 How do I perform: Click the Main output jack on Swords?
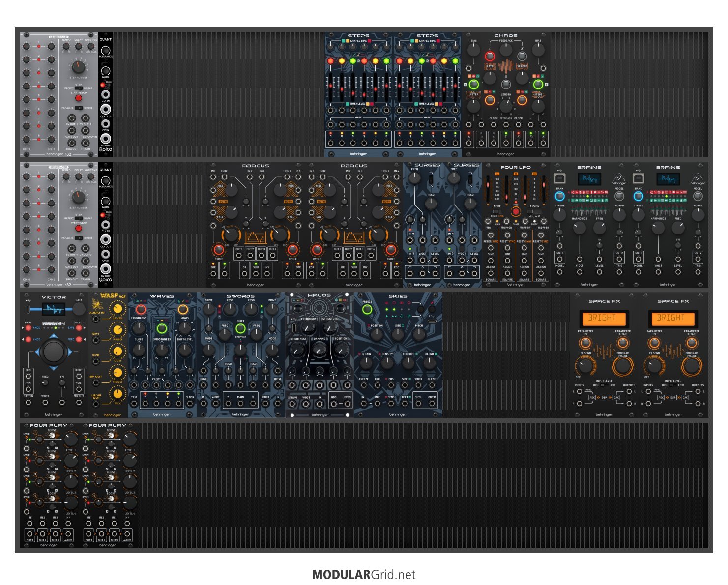click(x=240, y=404)
